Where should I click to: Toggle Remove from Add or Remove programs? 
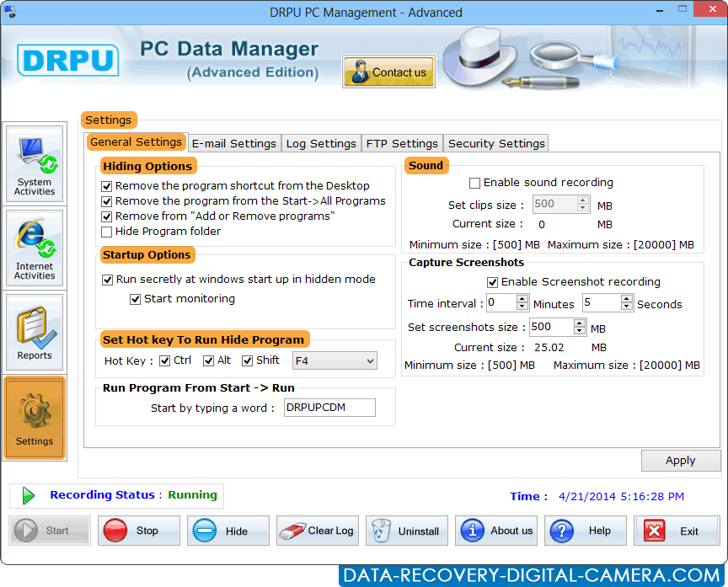click(107, 216)
